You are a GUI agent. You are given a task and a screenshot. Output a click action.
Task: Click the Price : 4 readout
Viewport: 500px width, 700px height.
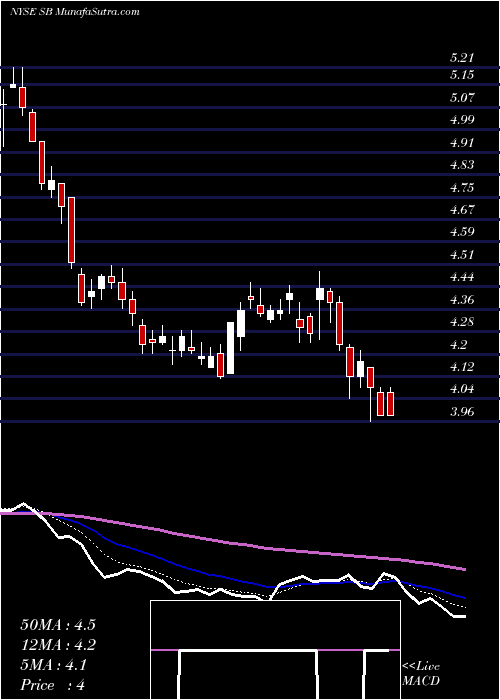point(53,685)
